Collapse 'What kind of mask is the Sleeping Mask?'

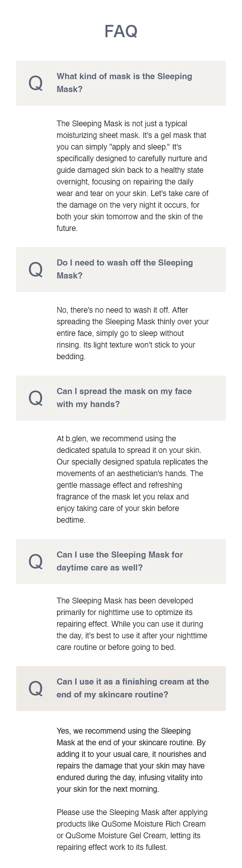tap(121, 83)
